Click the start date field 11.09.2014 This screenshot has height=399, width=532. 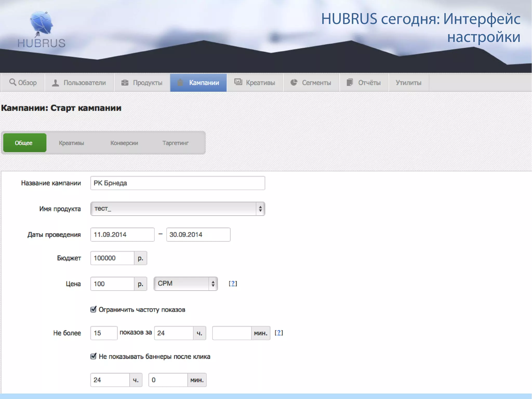(122, 234)
